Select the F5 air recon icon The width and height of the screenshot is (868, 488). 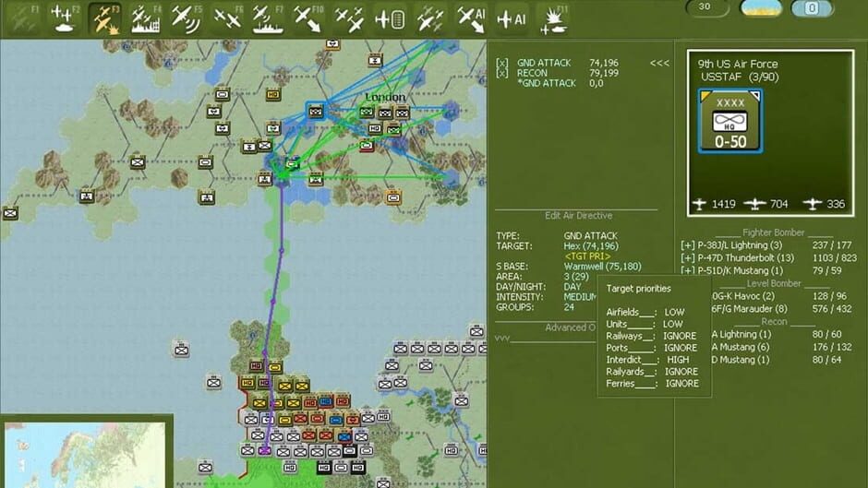click(187, 18)
